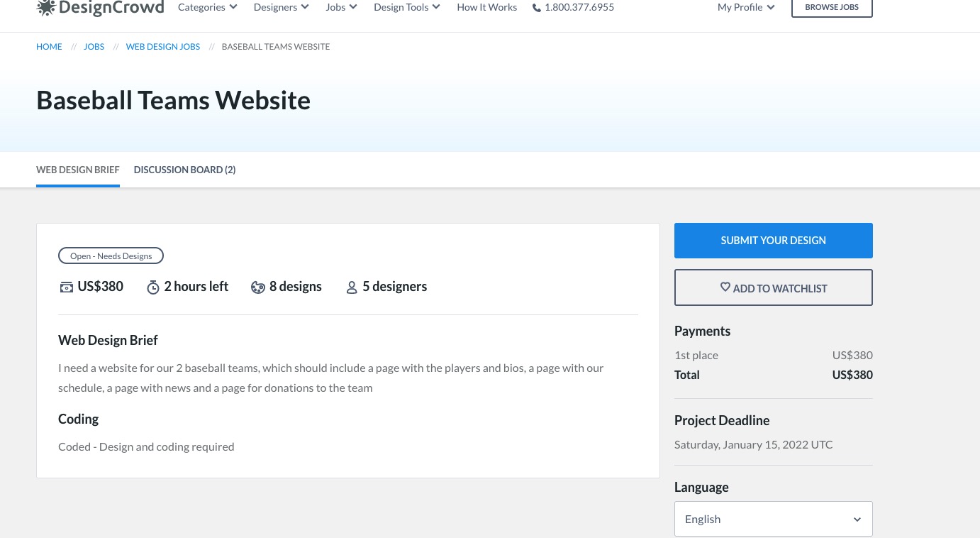Click the Coded - Design and coding required text
This screenshot has height=538, width=980.
pos(146,446)
